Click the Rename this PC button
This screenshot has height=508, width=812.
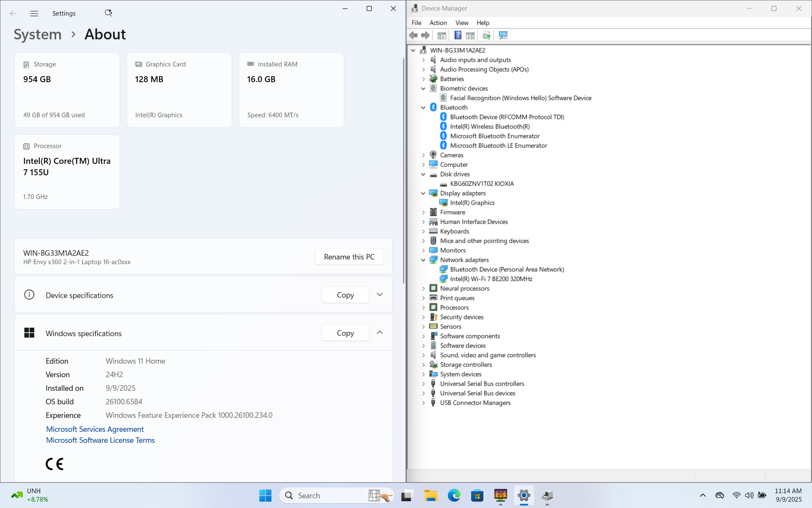point(349,257)
